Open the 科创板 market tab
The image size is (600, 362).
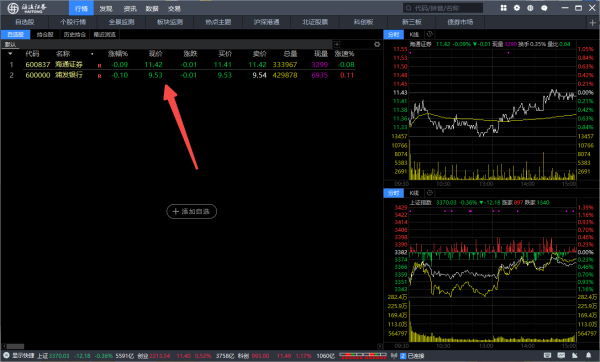363,22
